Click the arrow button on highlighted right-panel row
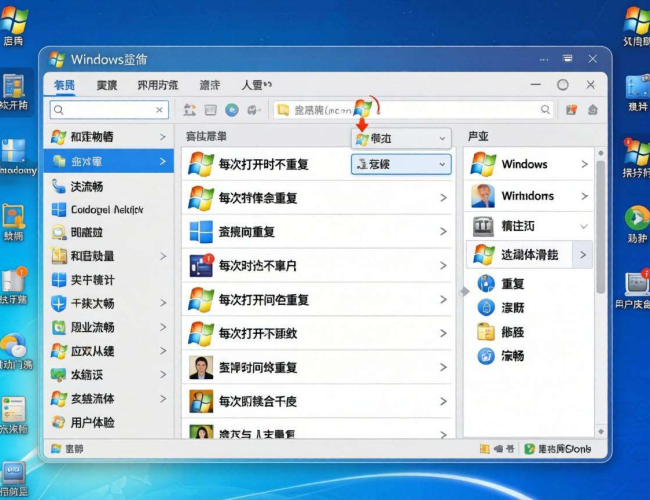Viewport: 650px width, 500px height. click(583, 255)
